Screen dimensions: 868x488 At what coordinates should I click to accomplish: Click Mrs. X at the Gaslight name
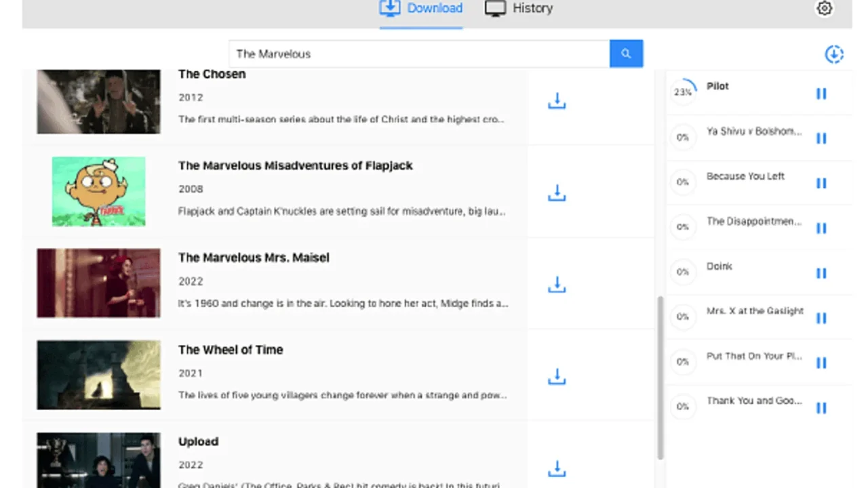[x=755, y=311]
